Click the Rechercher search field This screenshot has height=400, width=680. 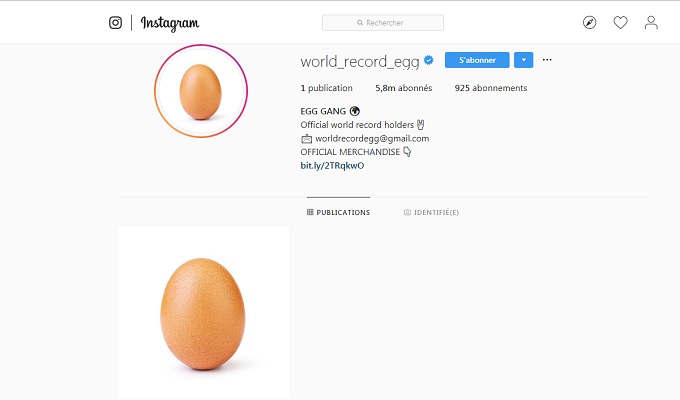click(x=383, y=23)
